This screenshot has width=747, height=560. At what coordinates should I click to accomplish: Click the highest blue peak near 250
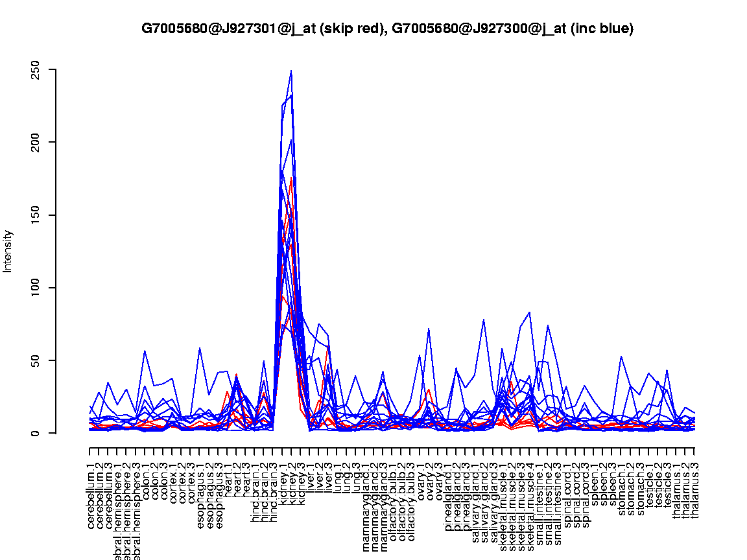click(291, 71)
